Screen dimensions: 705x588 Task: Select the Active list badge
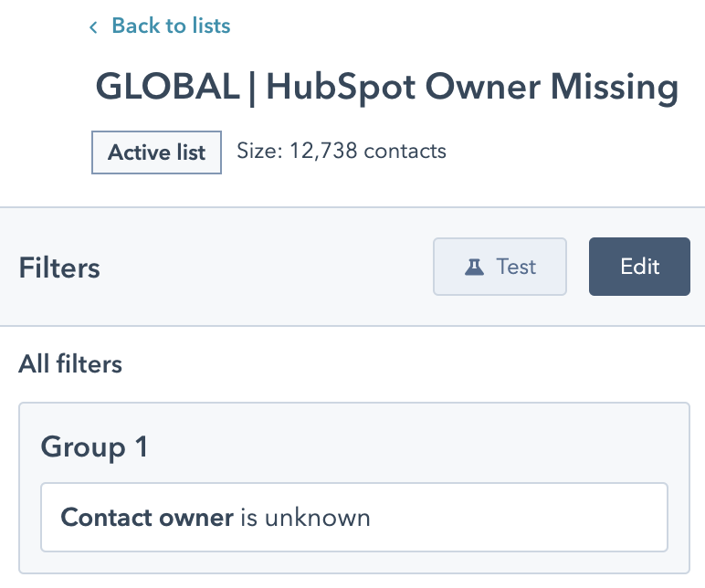(156, 152)
